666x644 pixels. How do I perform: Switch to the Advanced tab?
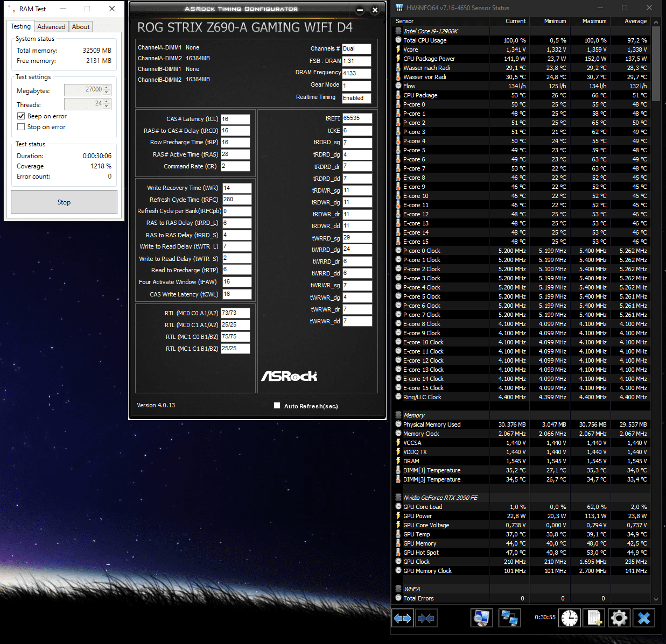pyautogui.click(x=51, y=27)
